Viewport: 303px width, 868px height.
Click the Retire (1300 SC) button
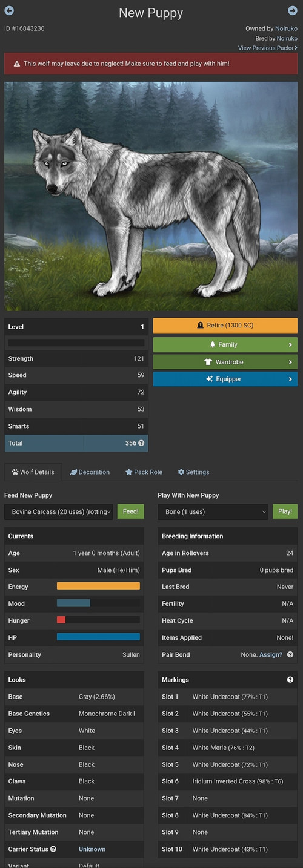point(225,326)
